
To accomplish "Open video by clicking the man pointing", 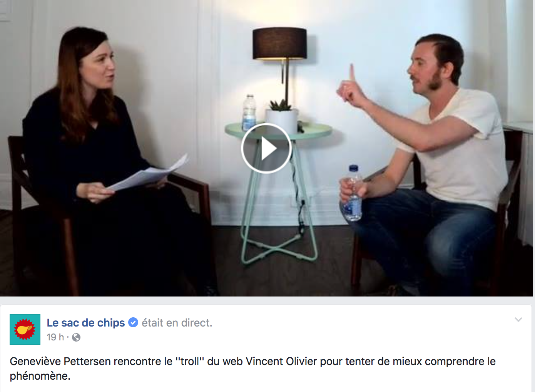I will coord(423,162).
